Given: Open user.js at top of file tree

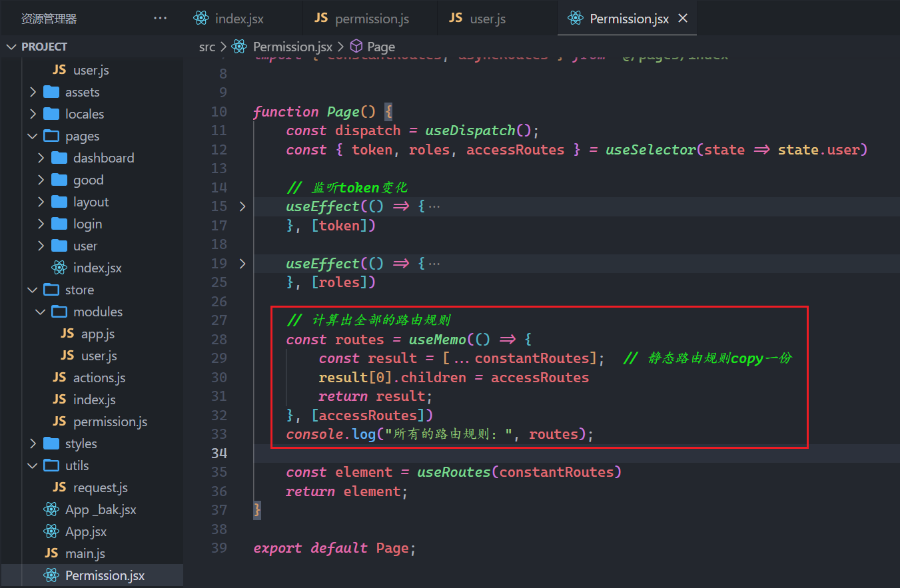Looking at the screenshot, I should coord(91,70).
